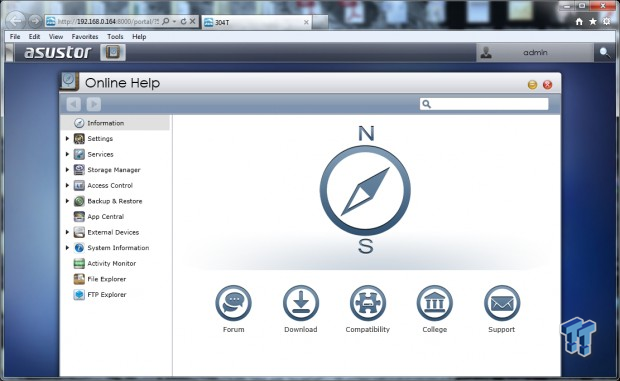
Task: Go back with the help back arrow
Action: 74,104
